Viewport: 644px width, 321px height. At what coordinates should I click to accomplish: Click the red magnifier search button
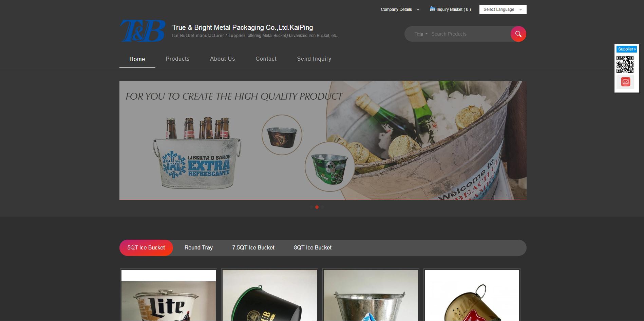click(x=518, y=34)
